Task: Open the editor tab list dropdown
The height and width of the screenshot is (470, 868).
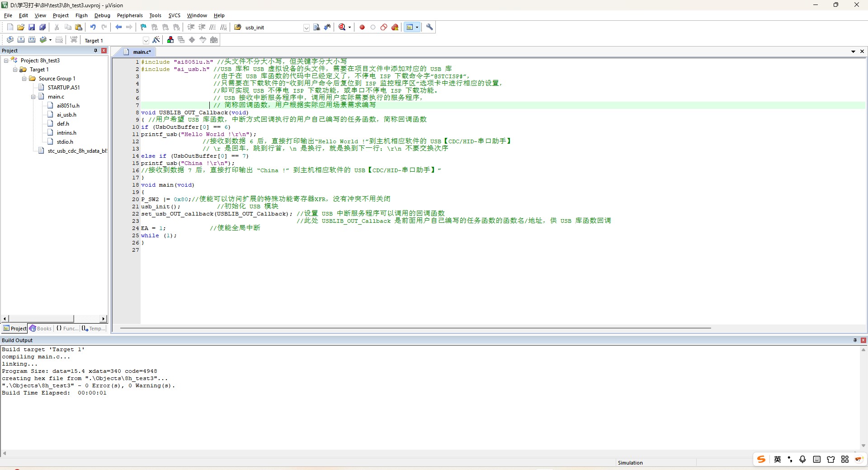Action: click(x=853, y=52)
